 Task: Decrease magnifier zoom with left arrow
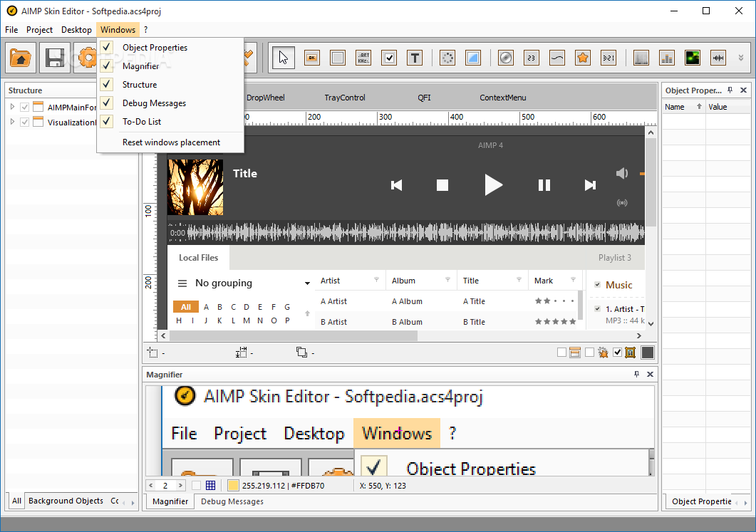[x=150, y=486]
